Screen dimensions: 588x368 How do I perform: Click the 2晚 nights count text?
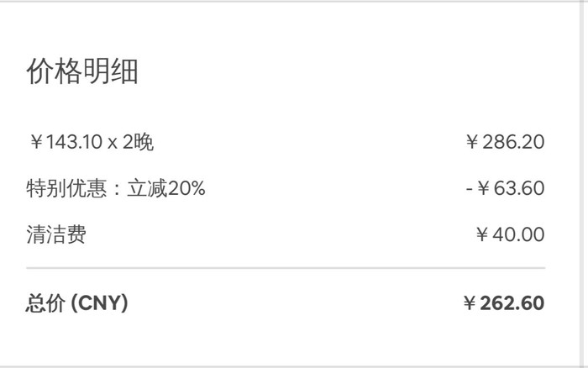138,143
